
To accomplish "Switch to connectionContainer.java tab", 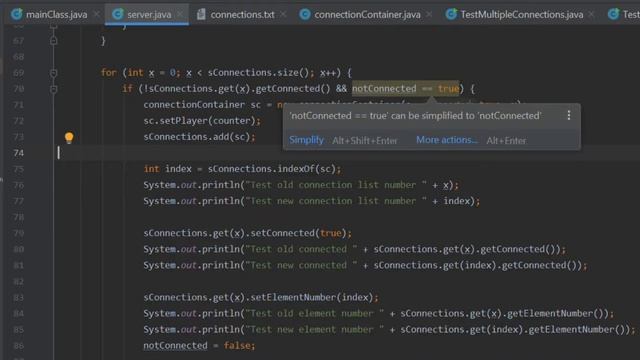I will click(367, 15).
